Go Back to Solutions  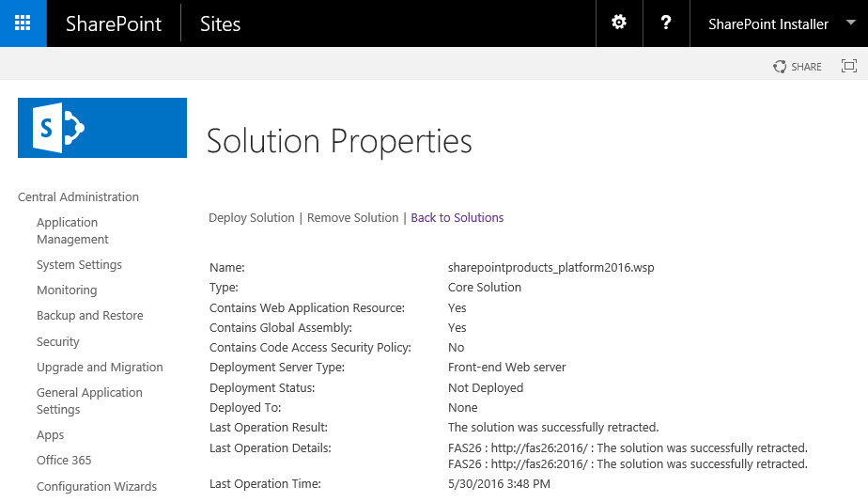[457, 218]
